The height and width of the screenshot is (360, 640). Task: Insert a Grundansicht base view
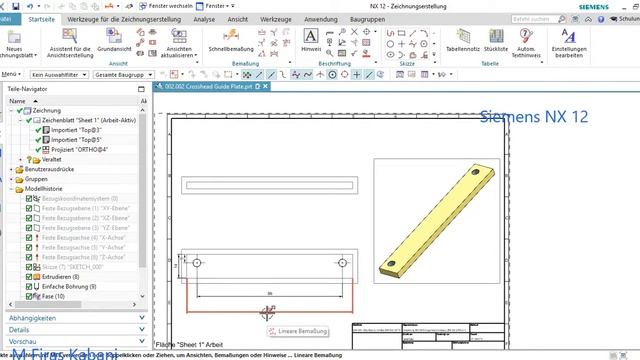tap(114, 40)
